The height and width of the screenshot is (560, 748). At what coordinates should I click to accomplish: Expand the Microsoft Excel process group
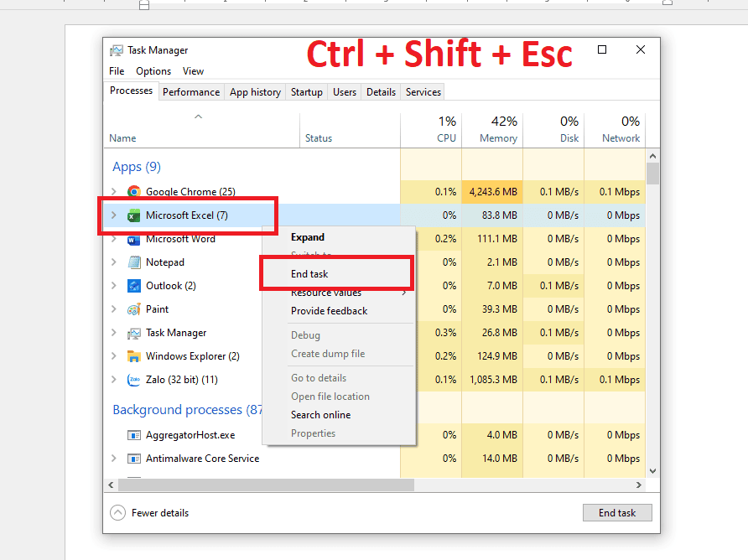tap(114, 215)
